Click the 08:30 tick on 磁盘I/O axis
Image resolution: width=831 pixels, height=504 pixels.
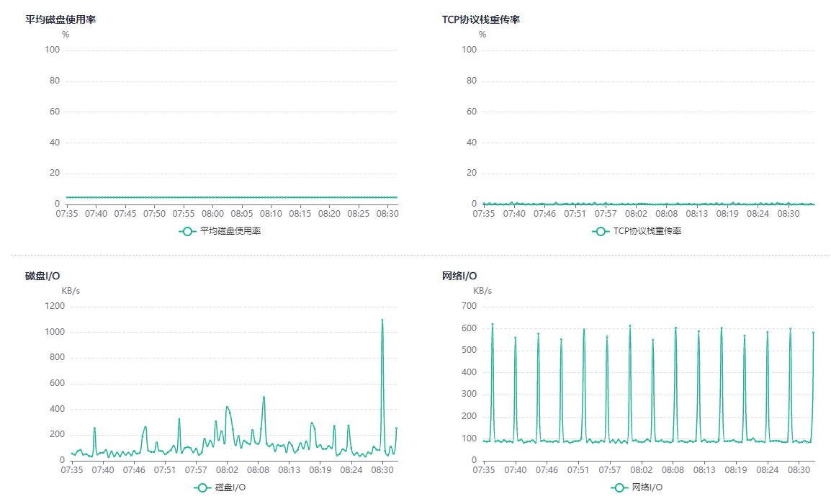click(382, 470)
